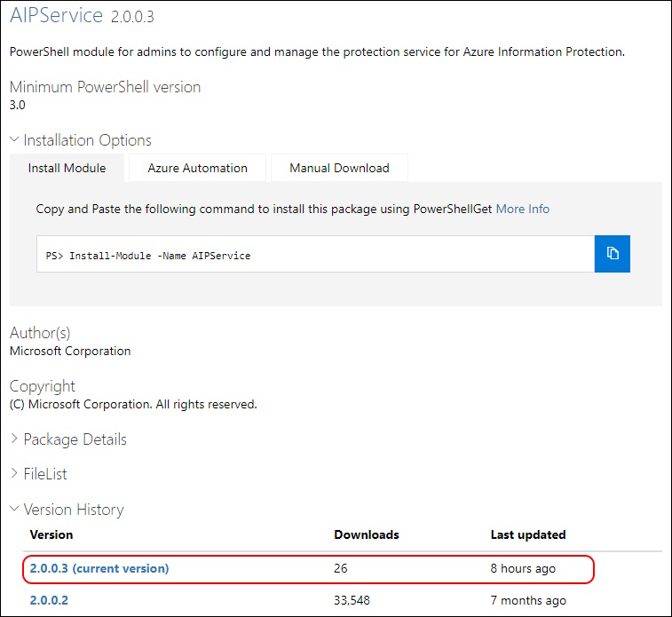Click the Version column header
Screen dimensions: 672x617
pos(51,534)
